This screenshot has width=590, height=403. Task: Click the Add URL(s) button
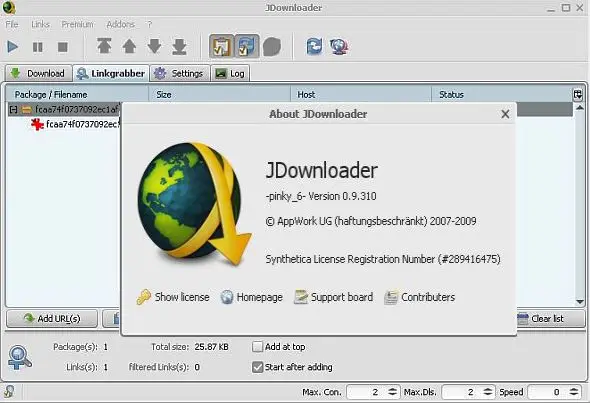click(52, 319)
